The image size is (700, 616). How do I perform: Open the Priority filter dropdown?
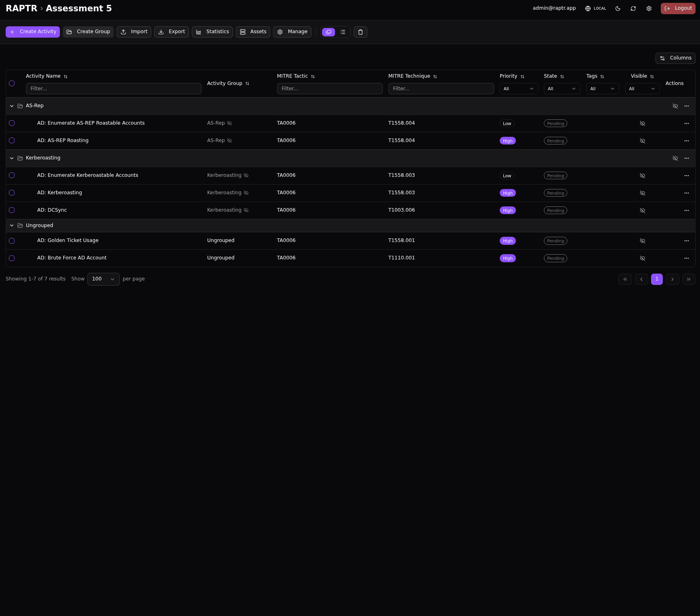coord(518,89)
